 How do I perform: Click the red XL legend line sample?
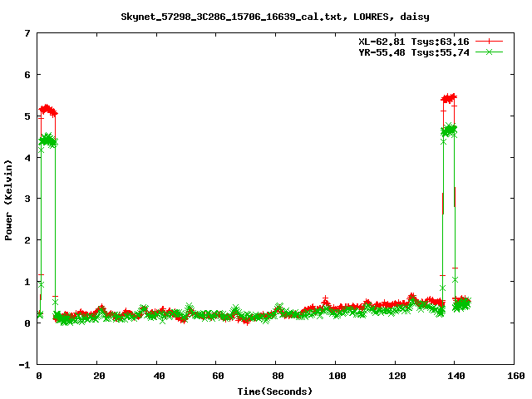point(489,42)
